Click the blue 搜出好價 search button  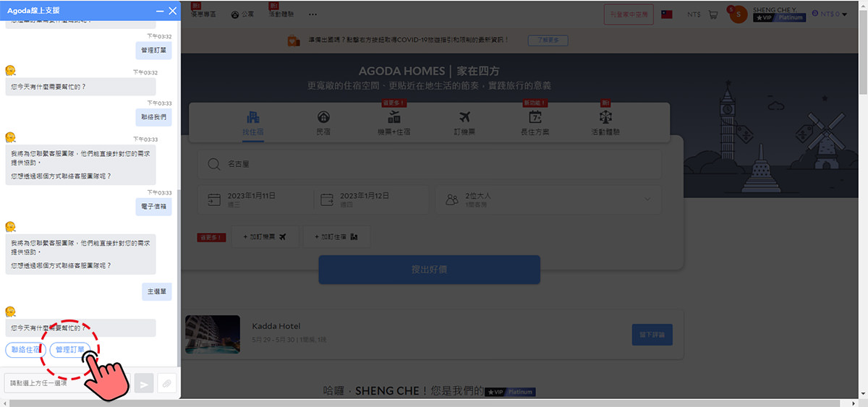pos(430,270)
